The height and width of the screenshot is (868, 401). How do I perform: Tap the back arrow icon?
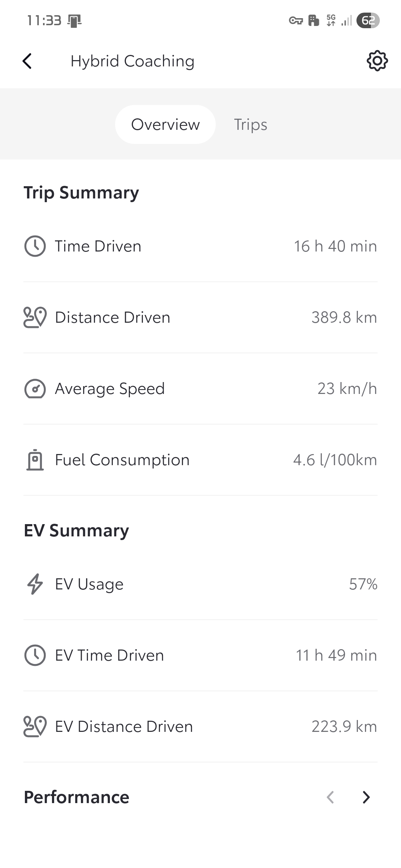[x=27, y=61]
